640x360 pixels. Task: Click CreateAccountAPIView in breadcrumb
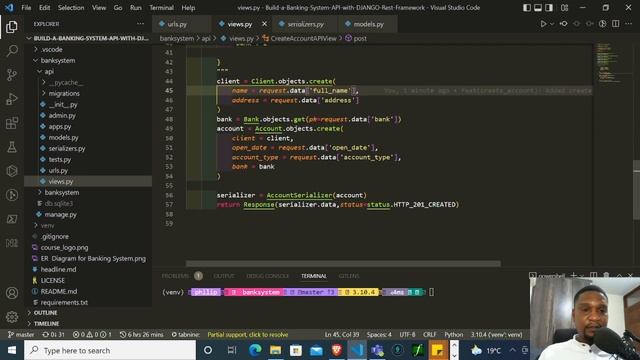[x=303, y=38]
